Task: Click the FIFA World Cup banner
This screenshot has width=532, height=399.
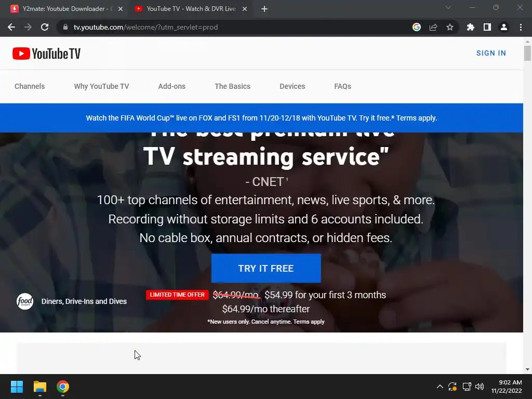Action: 261,118
